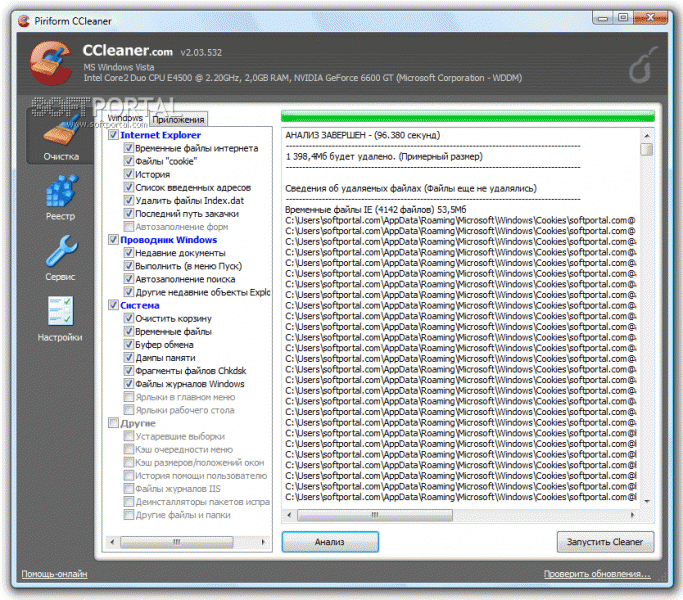
Task: Open the Настройки options icon
Action: tap(61, 311)
